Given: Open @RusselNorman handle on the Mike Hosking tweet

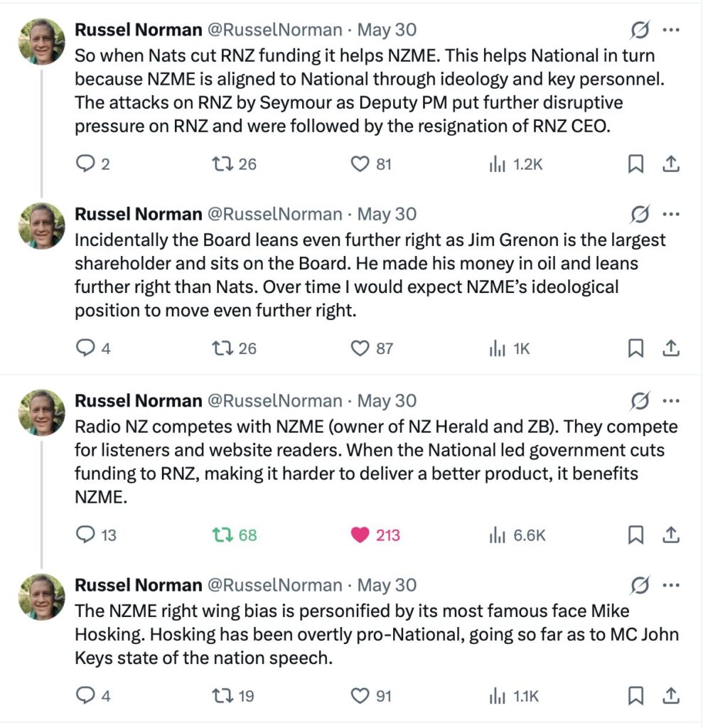Looking at the screenshot, I should 274,585.
